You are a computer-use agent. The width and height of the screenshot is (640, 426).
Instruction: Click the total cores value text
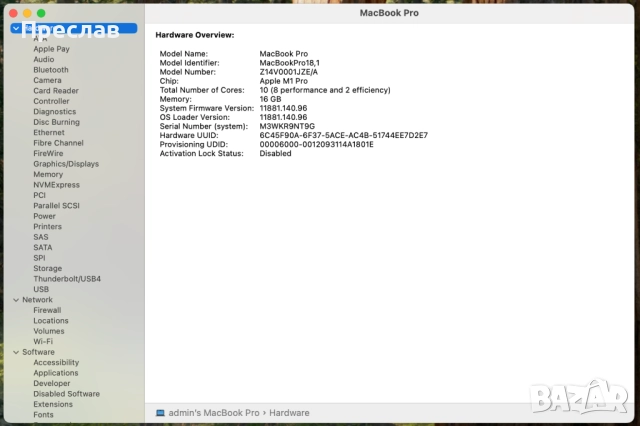pyautogui.click(x=325, y=90)
